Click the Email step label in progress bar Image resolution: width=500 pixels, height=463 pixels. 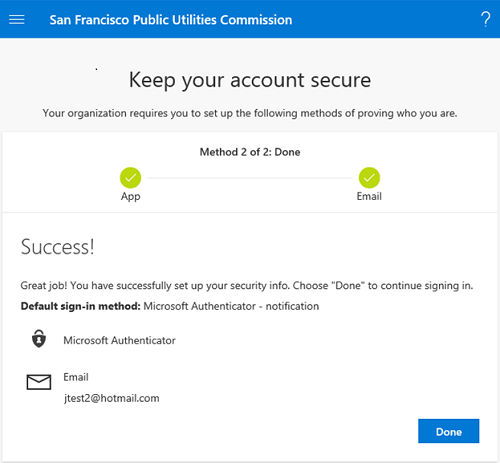pos(369,196)
